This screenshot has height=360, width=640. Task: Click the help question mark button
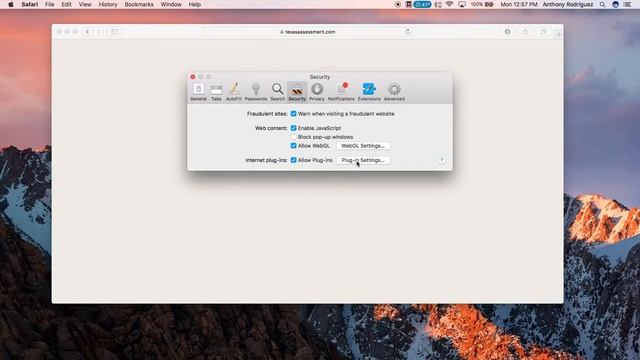click(x=442, y=160)
